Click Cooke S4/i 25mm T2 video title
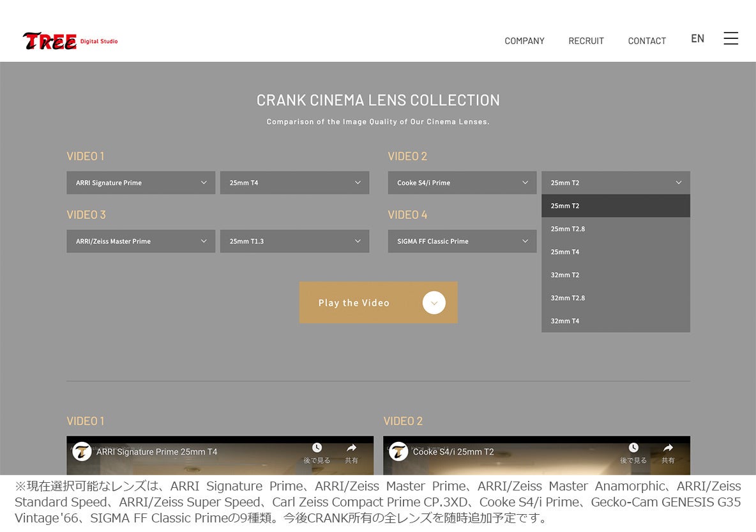 [x=453, y=452]
